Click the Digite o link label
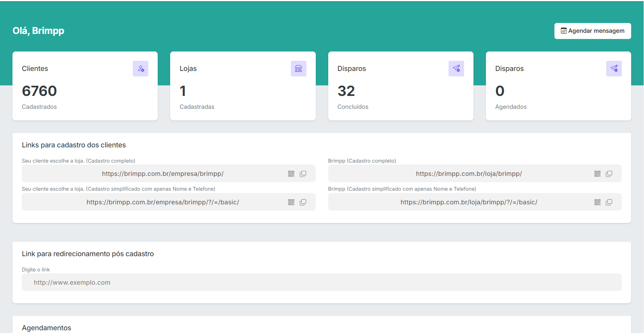The width and height of the screenshot is (644, 333). 36,270
